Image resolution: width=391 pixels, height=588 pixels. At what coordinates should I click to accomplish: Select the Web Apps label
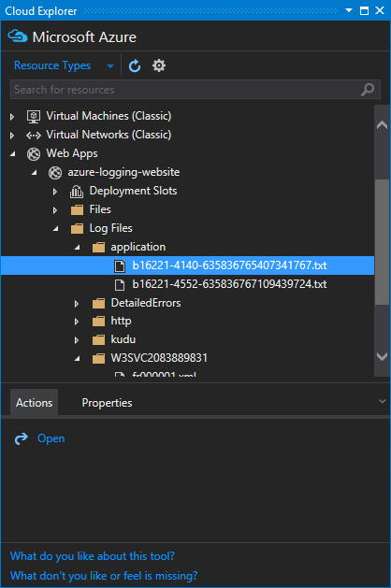[x=72, y=153]
